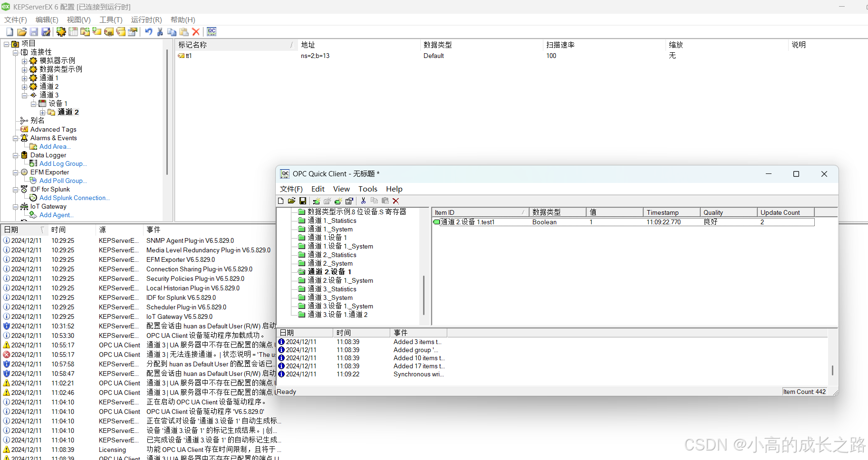The image size is (868, 460).
Task: Click the Add Log Group... link
Action: point(63,163)
